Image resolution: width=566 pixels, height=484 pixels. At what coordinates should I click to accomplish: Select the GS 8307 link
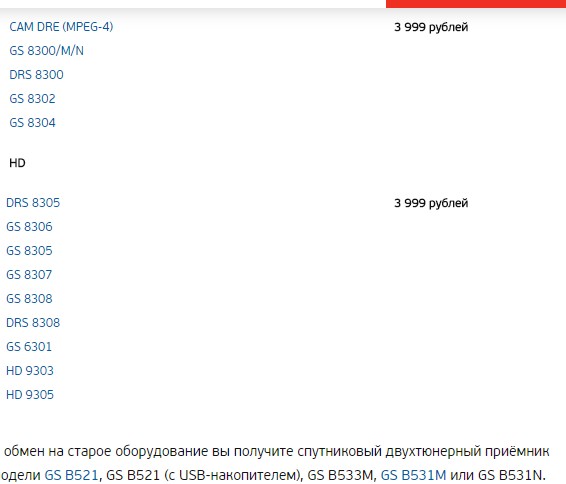[29, 275]
